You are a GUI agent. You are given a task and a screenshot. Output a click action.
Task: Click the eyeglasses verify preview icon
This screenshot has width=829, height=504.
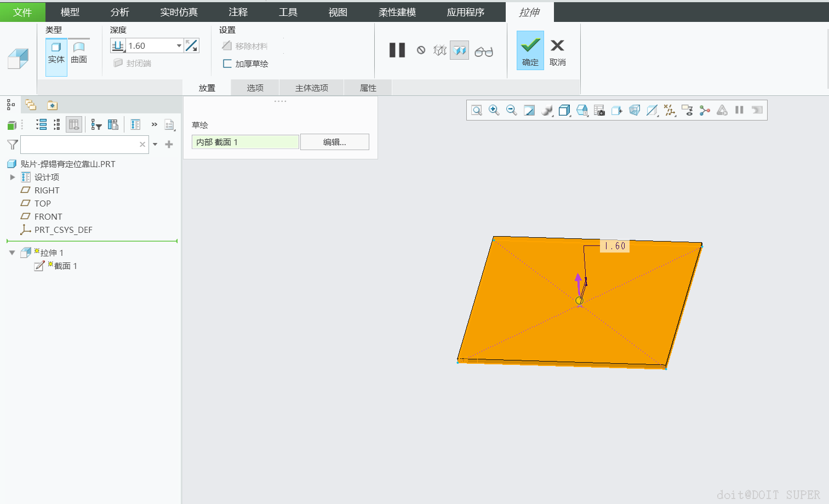click(483, 51)
